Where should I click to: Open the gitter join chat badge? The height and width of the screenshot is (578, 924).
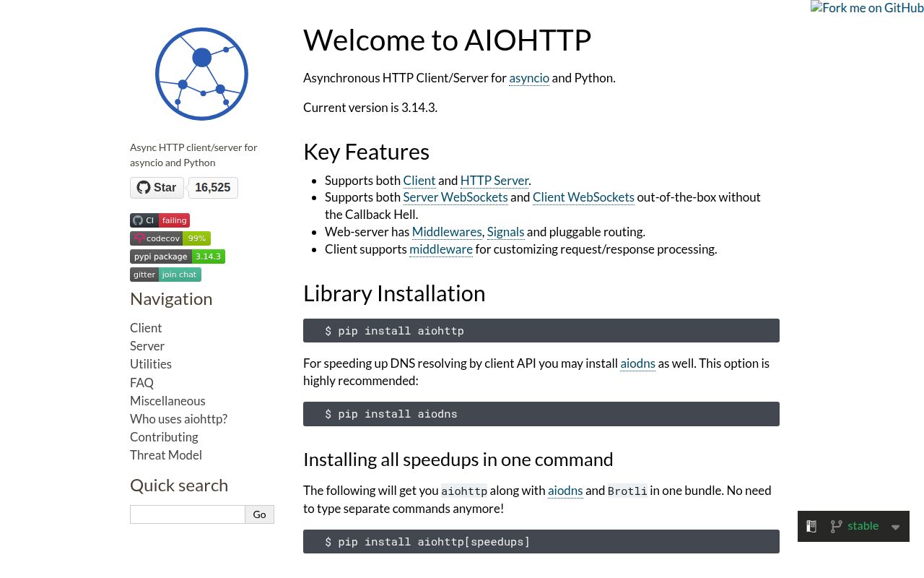165,275
